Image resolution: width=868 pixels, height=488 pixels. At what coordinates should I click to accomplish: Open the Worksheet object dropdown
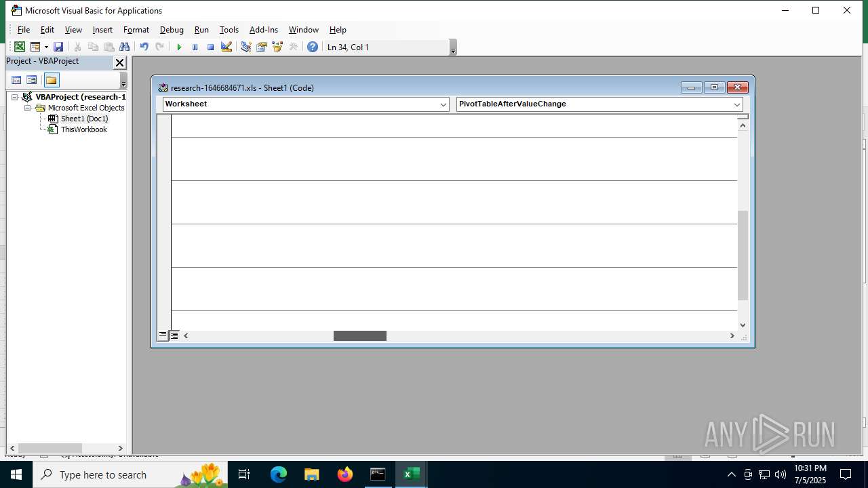[x=443, y=104]
